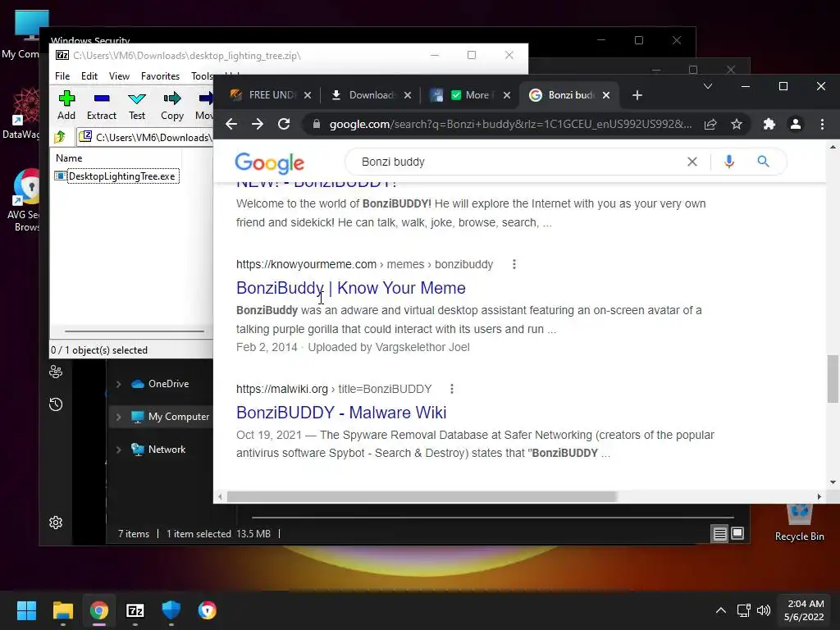Click the Chrome horizontal scrollbar
Image resolution: width=840 pixels, height=630 pixels.
[x=422, y=496]
